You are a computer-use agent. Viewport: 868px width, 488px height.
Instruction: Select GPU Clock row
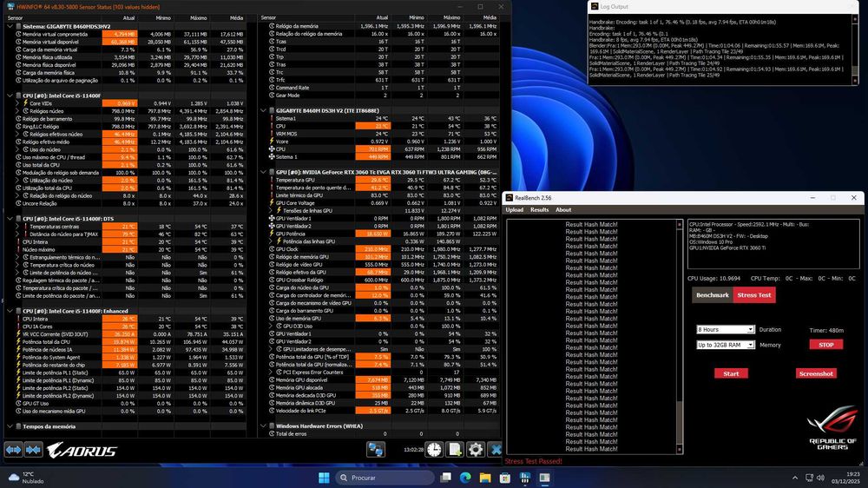click(378, 249)
